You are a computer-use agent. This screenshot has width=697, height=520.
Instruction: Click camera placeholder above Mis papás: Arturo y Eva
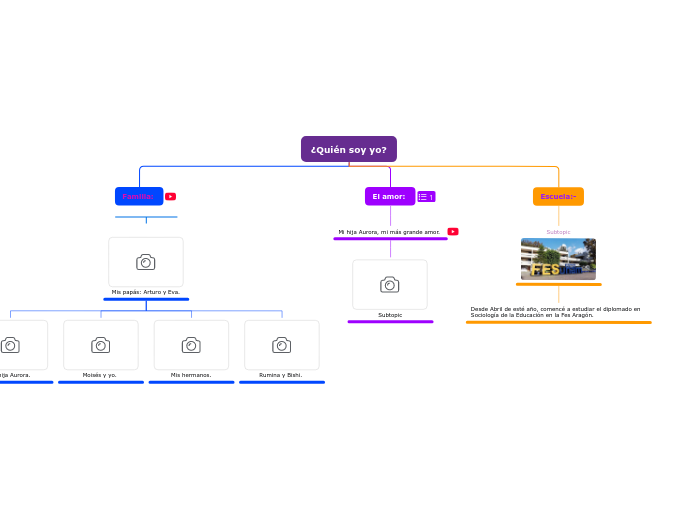(x=146, y=262)
